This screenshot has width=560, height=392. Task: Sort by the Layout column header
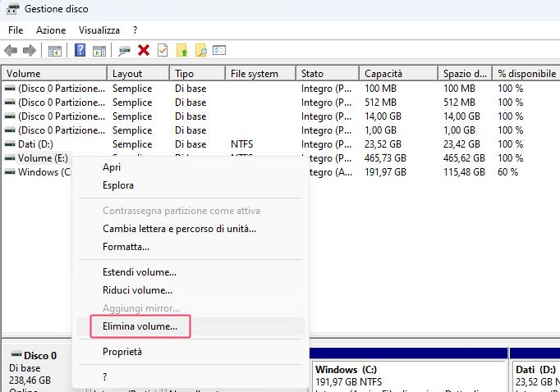(x=138, y=74)
